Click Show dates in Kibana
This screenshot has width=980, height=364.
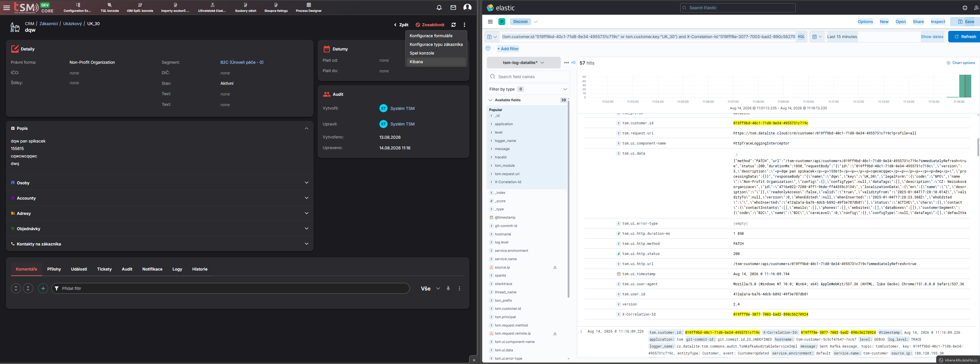pyautogui.click(x=932, y=37)
